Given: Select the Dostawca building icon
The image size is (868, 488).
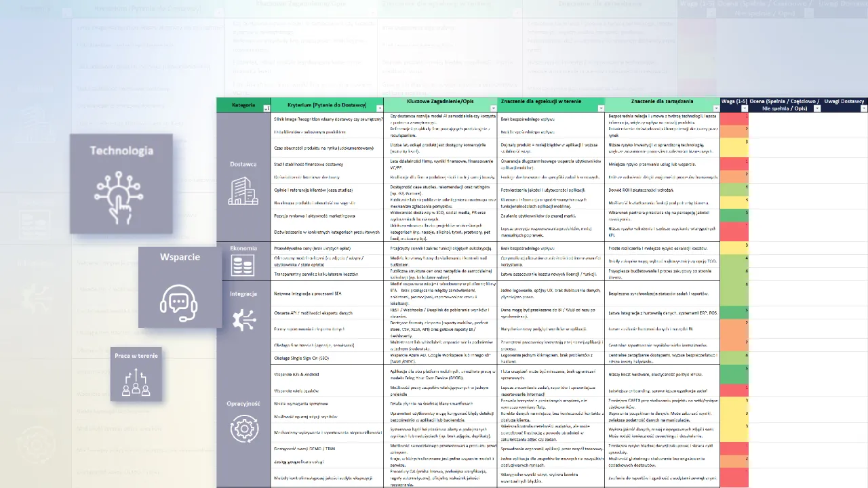Looking at the screenshot, I should pos(243,191).
